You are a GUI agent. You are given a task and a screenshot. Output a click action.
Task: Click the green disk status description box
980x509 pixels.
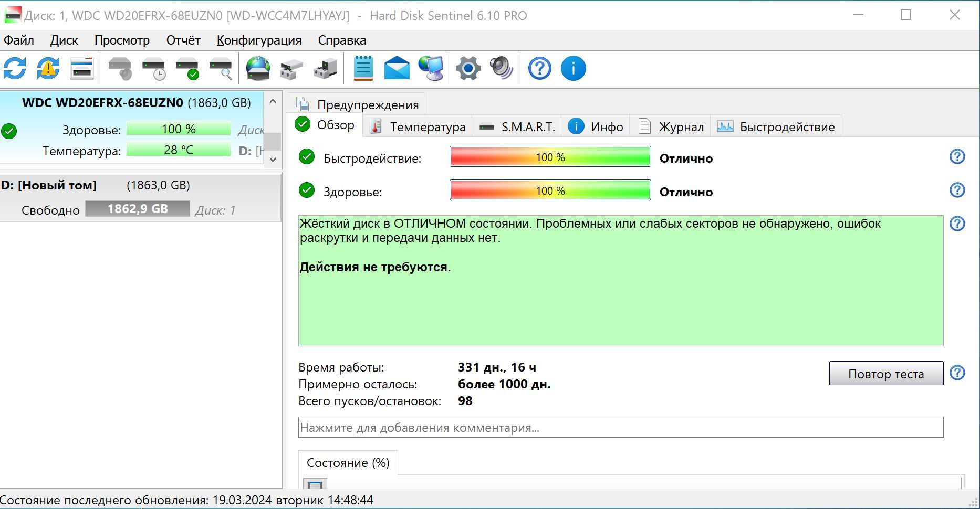tap(621, 281)
